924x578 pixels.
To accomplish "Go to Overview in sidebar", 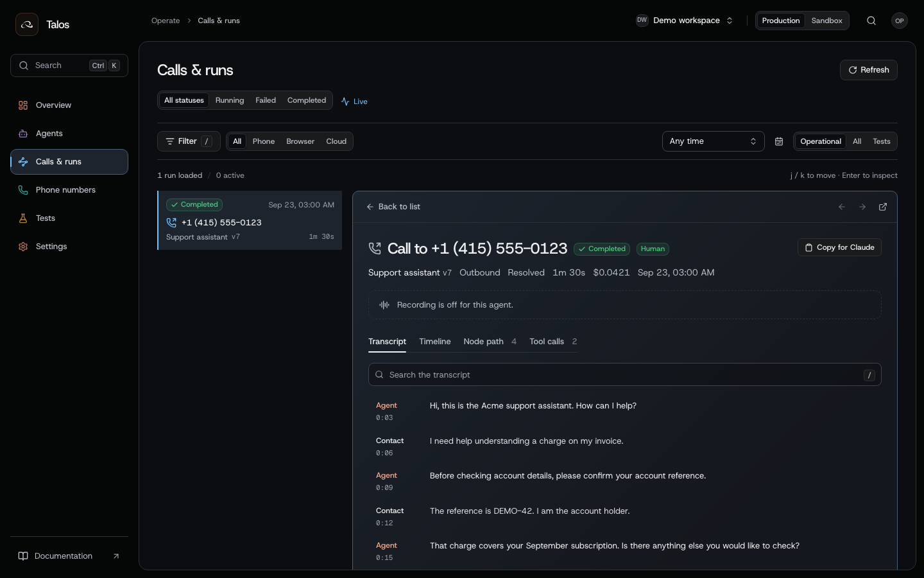I will (69, 105).
